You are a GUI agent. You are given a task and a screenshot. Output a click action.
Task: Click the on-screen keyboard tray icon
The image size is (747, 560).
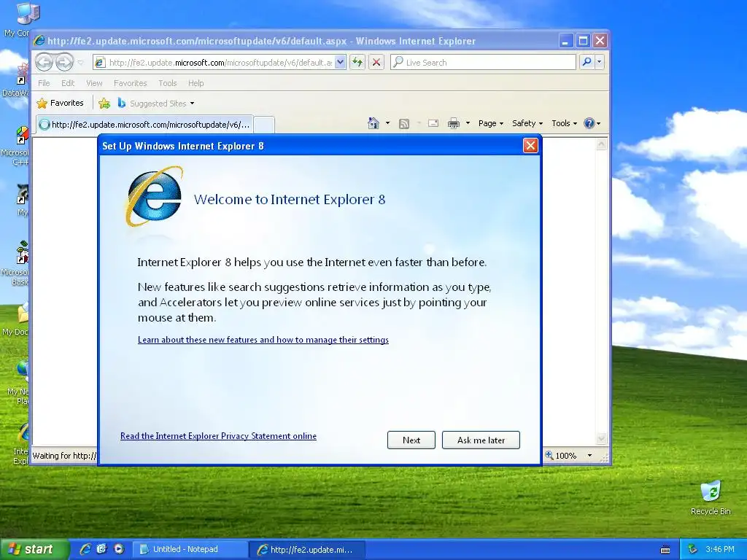[665, 550]
